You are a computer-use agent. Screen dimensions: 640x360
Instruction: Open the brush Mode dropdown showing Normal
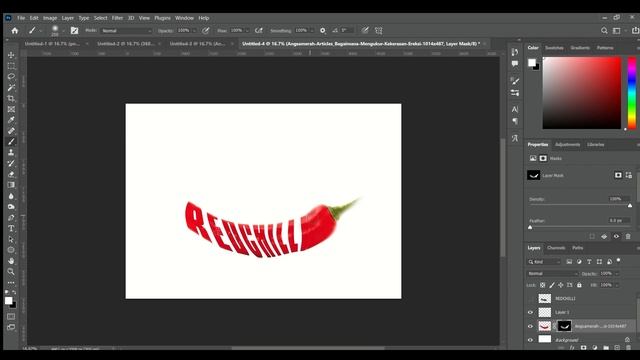coord(126,31)
